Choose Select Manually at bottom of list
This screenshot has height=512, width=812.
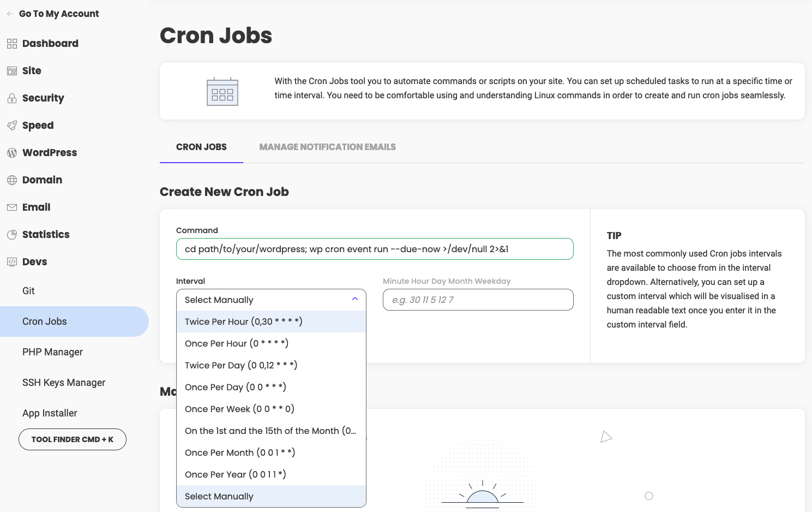(271, 496)
